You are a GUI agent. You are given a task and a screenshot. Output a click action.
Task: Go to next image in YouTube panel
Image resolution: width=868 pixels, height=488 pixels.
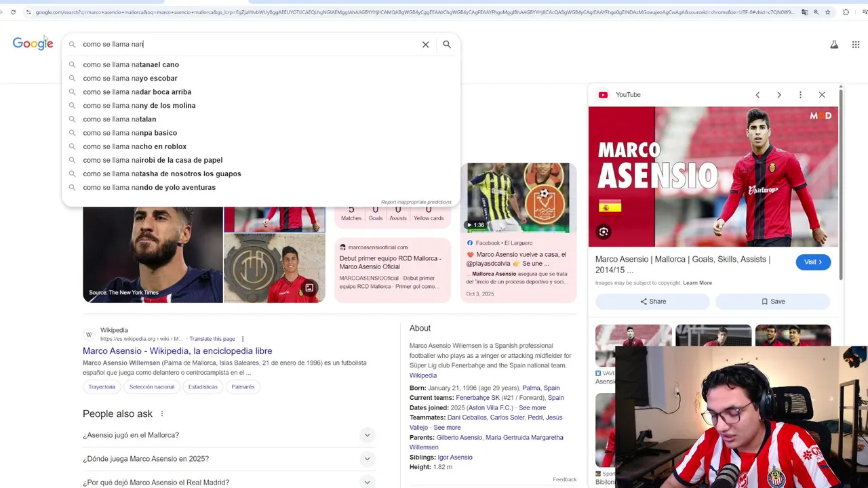point(778,95)
